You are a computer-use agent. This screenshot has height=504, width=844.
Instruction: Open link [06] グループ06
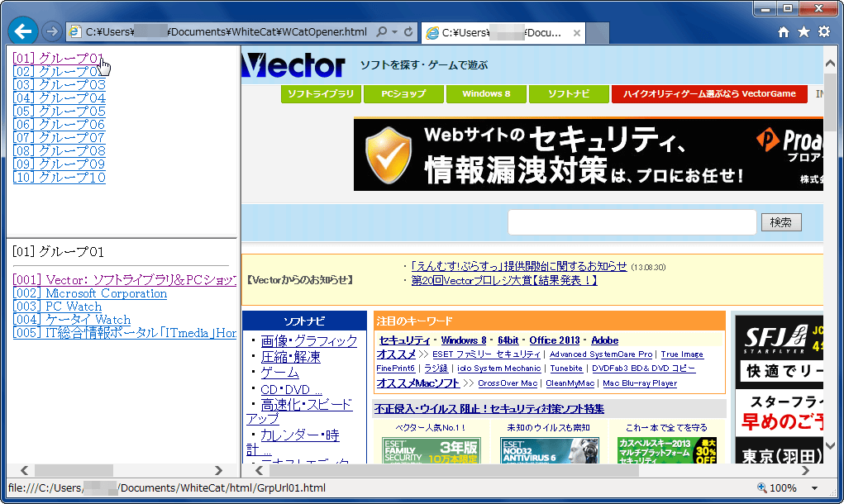60,124
